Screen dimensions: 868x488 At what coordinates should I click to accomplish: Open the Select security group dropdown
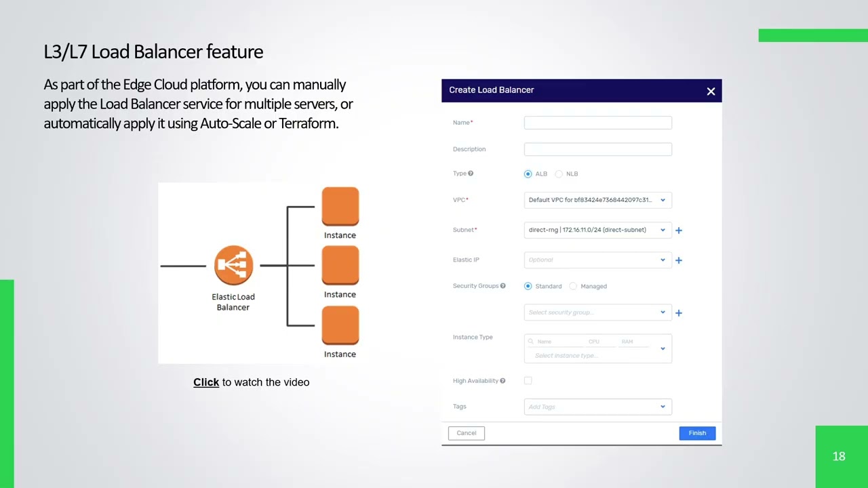pyautogui.click(x=598, y=312)
